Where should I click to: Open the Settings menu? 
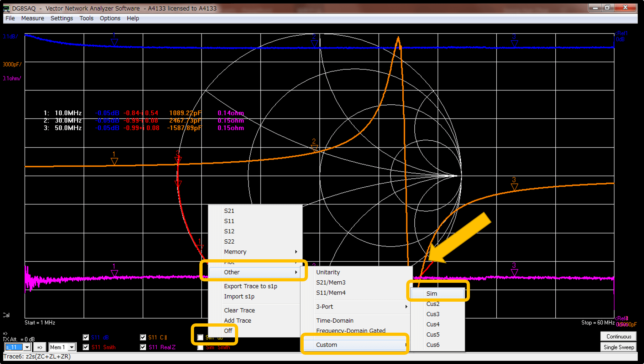pos(62,18)
